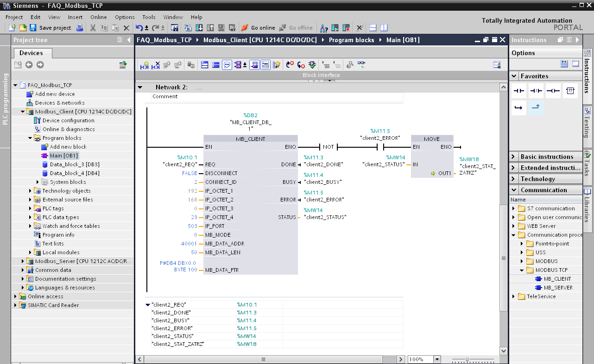Viewport: 594px width, 364px height.
Task: Click the Go online icon
Action: tap(244, 28)
